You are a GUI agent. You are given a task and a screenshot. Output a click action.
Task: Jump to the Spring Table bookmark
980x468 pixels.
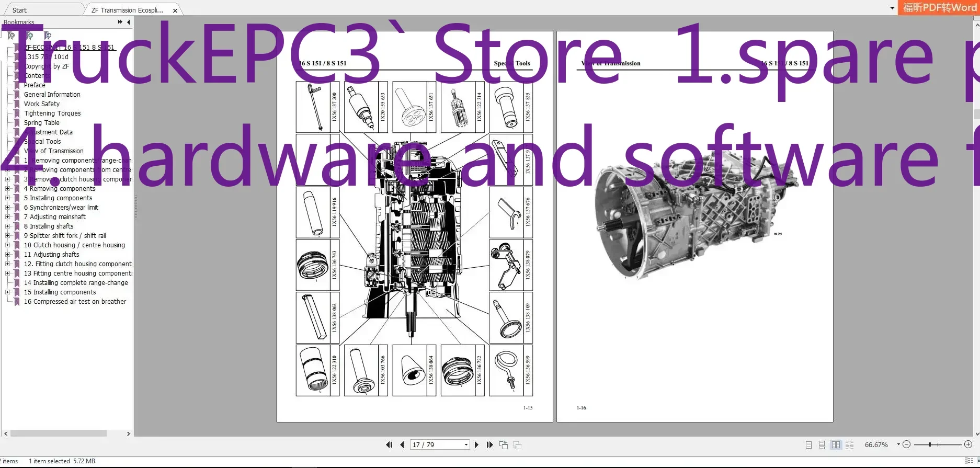pos(42,123)
